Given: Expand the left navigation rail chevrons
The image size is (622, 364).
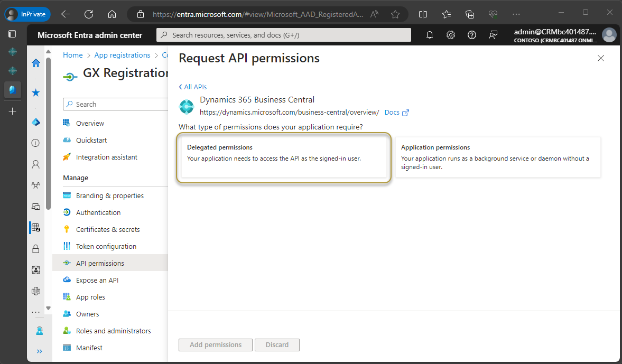Looking at the screenshot, I should click(39, 351).
